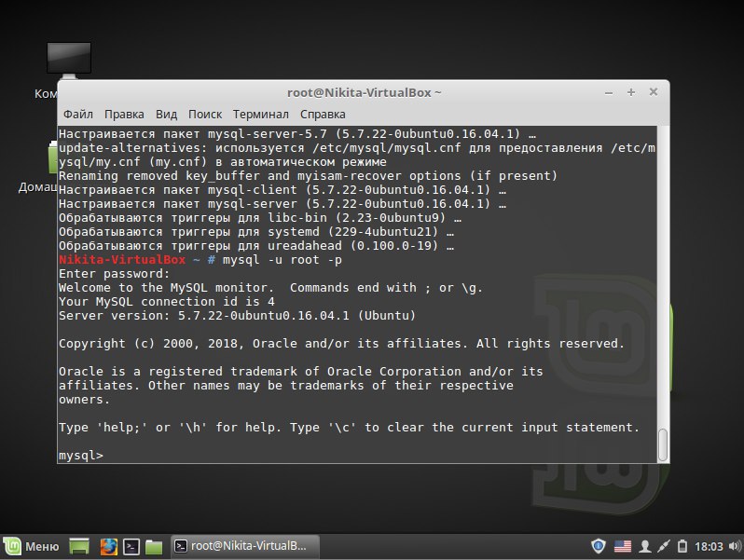Open the user applet icon
The height and width of the screenshot is (560, 744).
pos(645,547)
